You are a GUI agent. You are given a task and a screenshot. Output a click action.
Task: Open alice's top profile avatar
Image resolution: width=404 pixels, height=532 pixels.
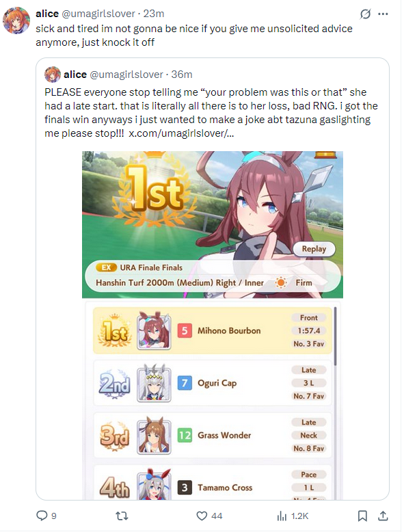coord(16,20)
